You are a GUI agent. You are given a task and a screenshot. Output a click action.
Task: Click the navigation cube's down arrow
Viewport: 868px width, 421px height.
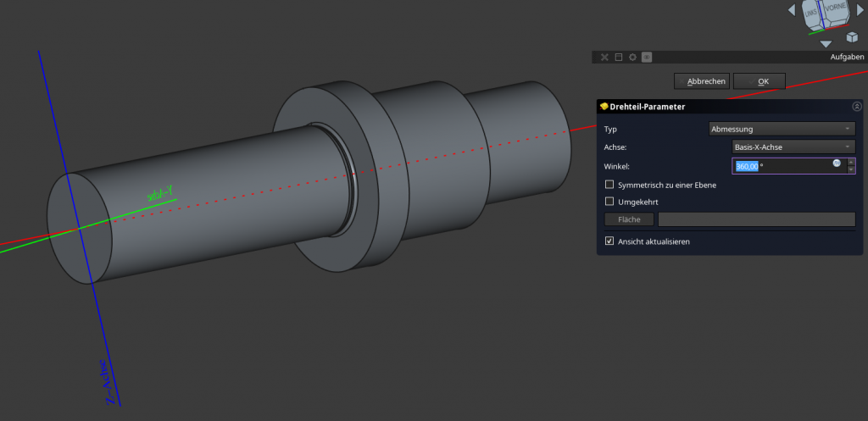[x=826, y=43]
